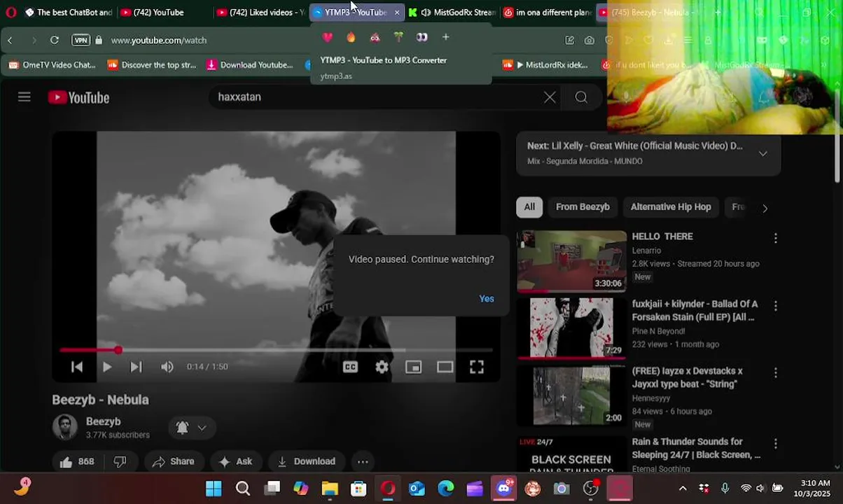Enter fullscreen mode
Screen dimensions: 843x504
click(x=477, y=367)
